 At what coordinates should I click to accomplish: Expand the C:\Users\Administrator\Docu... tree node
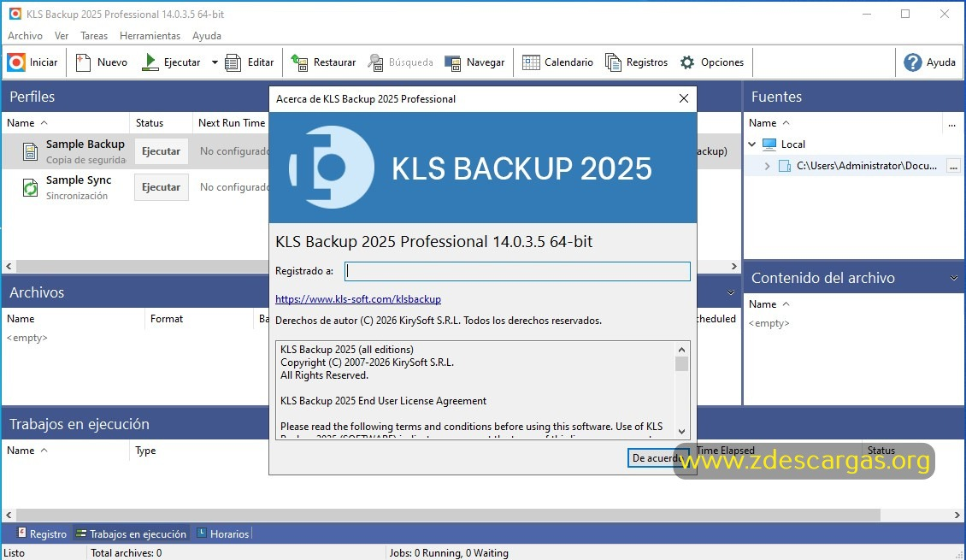click(767, 165)
